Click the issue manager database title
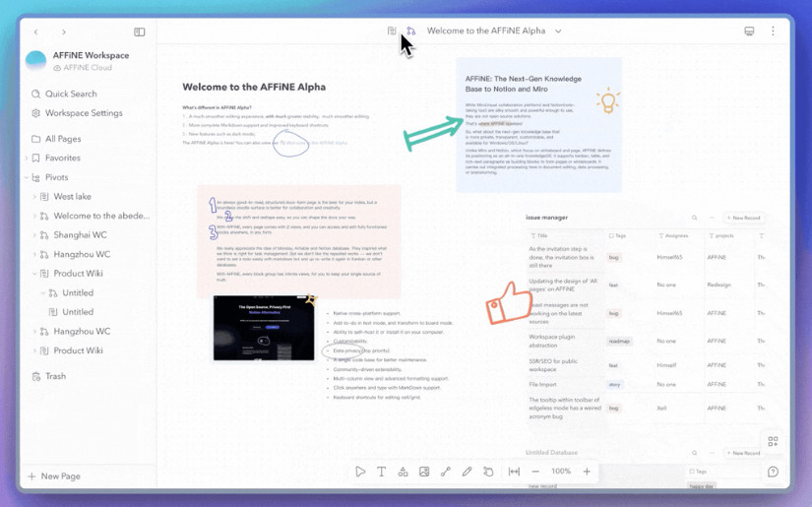Viewport: 812px width, 507px height. coord(547,218)
